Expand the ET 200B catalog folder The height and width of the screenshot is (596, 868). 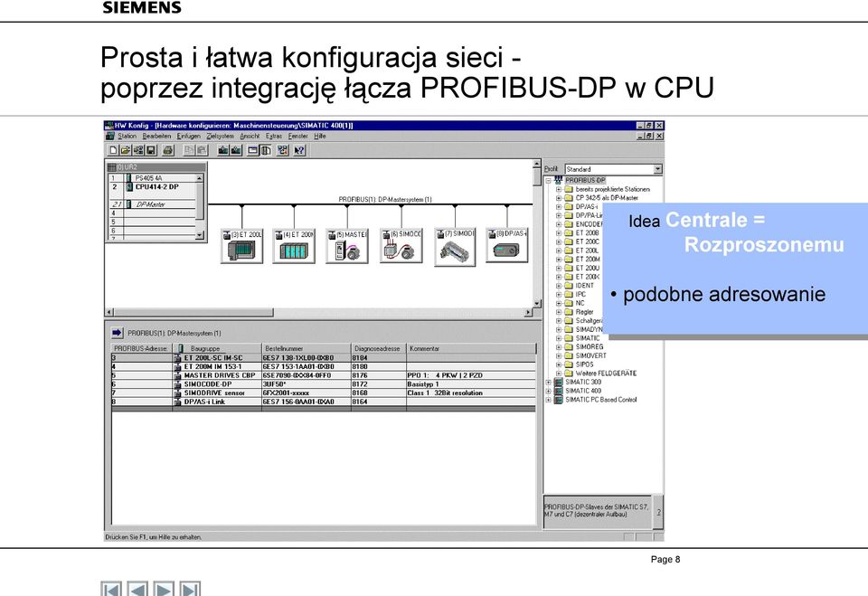559,233
